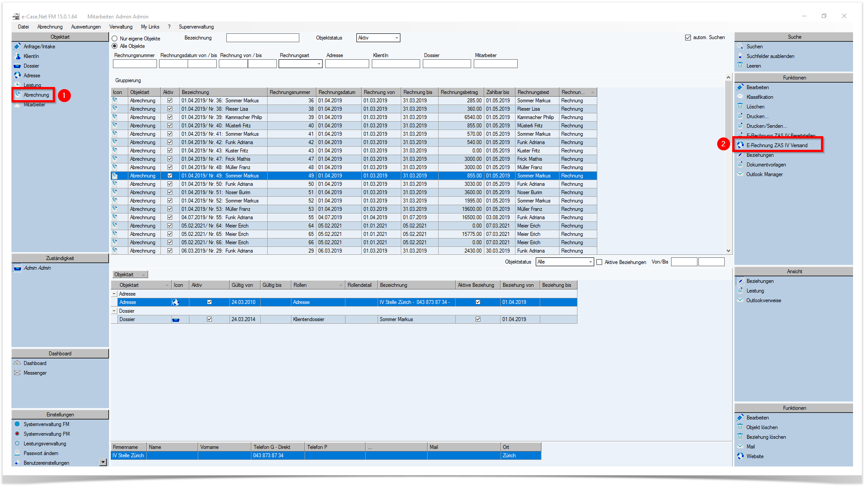Open Mitarbeiter in Objektart list
The width and height of the screenshot is (868, 488).
click(x=35, y=105)
